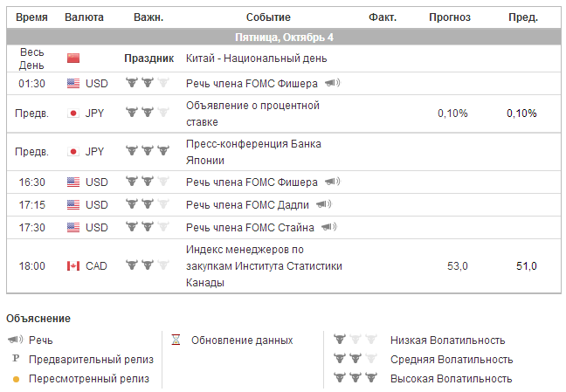The height and width of the screenshot is (392, 566).
Task: Click the Важн. column header
Action: click(x=148, y=17)
